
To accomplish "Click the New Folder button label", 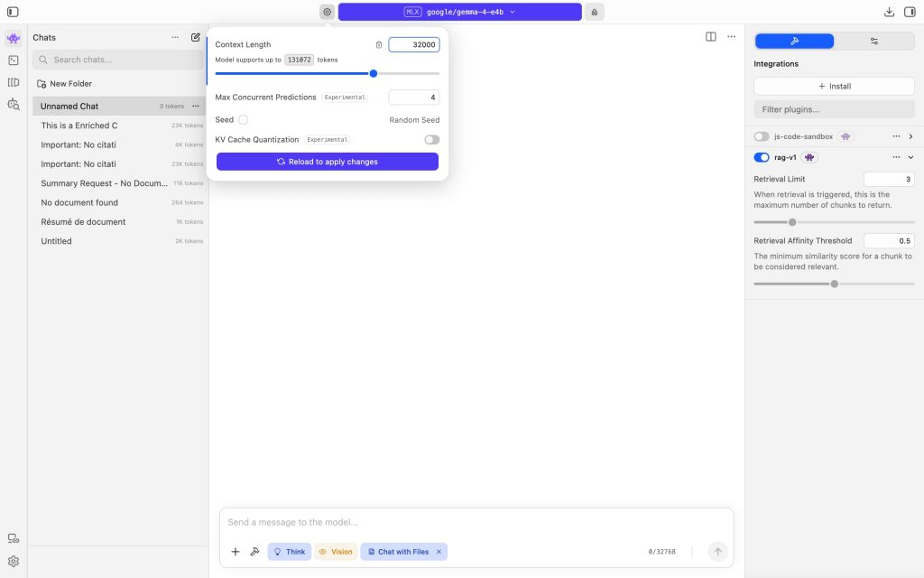I will (x=70, y=84).
